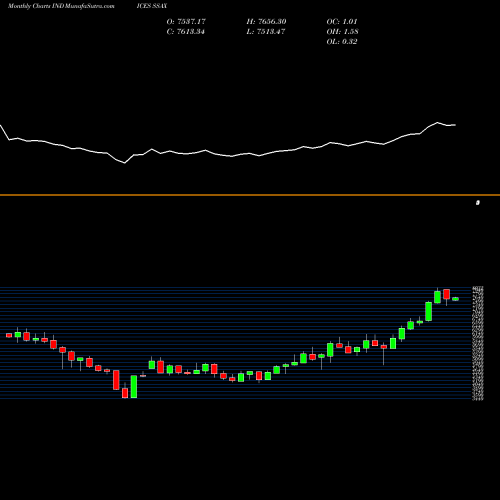Select the ICES SSAX symbol label
This screenshot has width=500, height=500.
[152, 6]
